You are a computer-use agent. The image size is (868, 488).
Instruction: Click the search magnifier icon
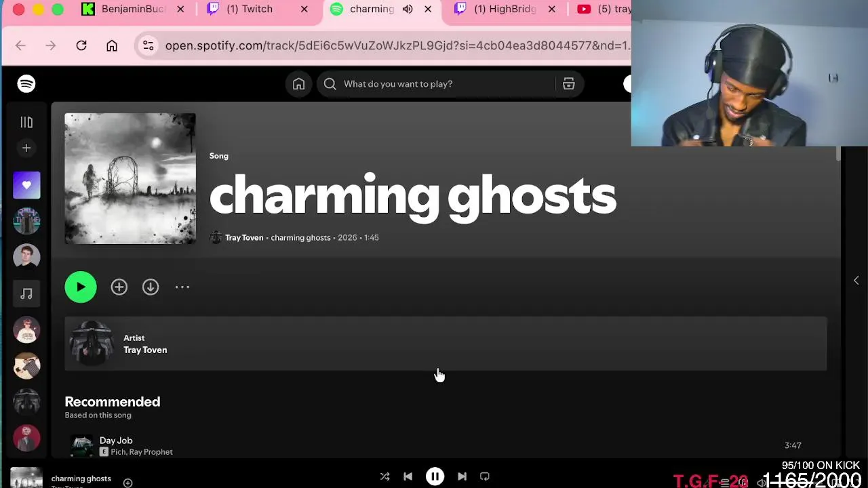[330, 84]
